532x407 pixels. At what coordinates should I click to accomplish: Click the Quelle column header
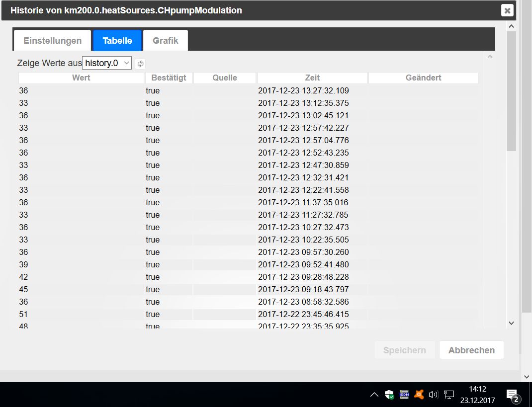point(225,78)
